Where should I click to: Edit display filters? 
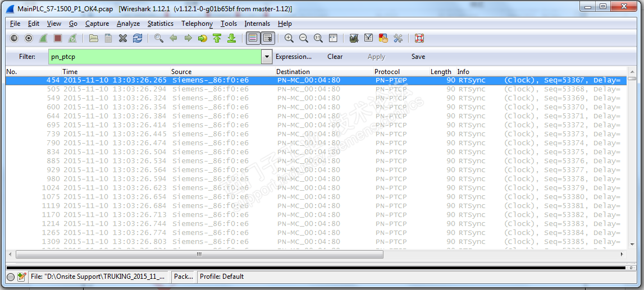click(368, 38)
